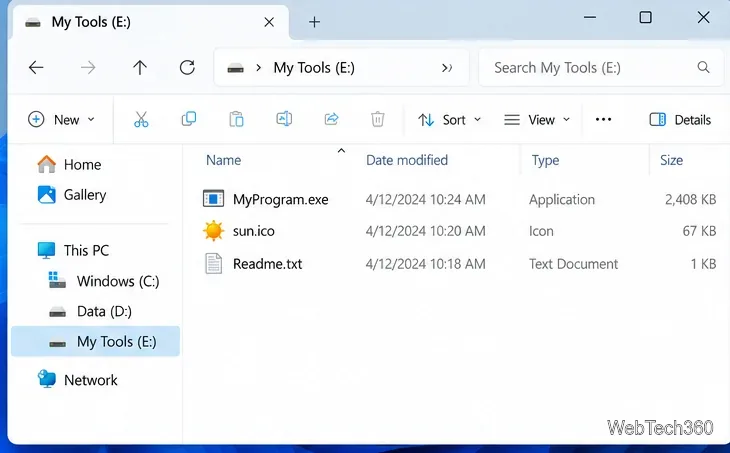The image size is (730, 453).
Task: Click the Paste clipboard icon
Action: (x=237, y=120)
